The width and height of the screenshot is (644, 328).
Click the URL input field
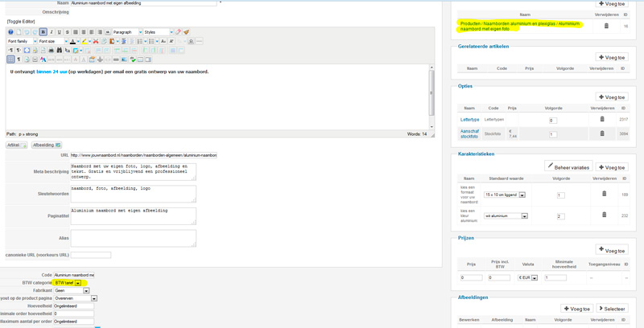[143, 155]
